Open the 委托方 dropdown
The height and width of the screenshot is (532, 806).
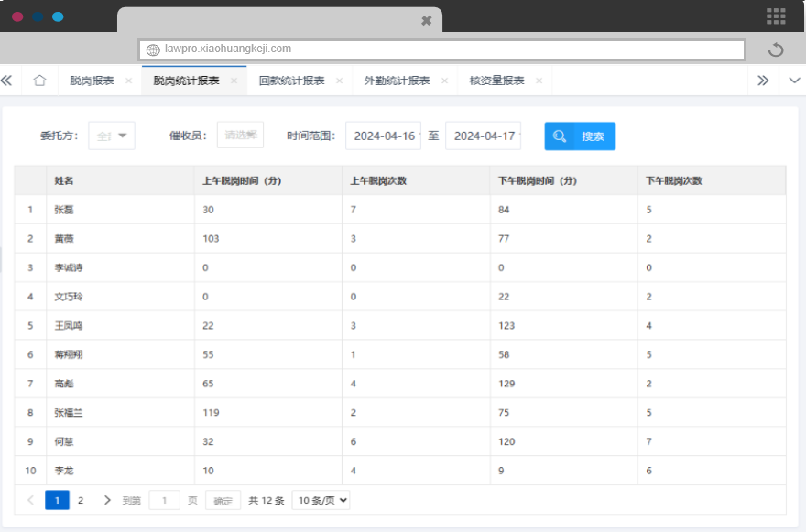pos(112,136)
